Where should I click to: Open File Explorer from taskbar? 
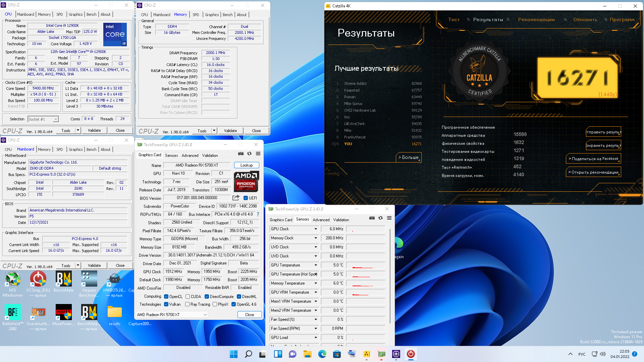(307, 354)
